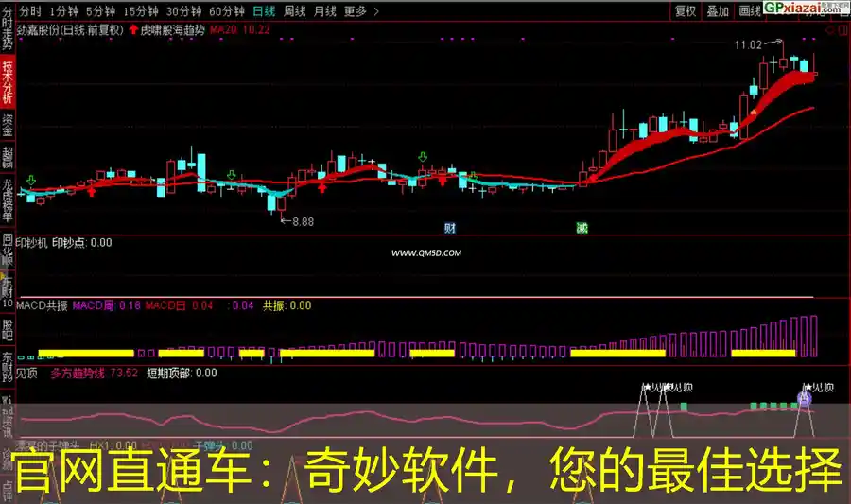Open the 东财F9 sidebar tab
The width and height of the screenshot is (851, 504).
click(7, 367)
